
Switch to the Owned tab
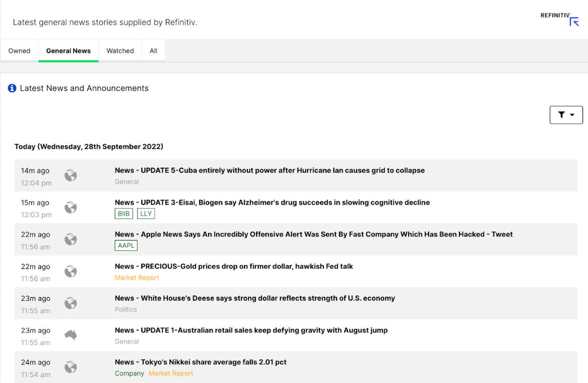(x=19, y=51)
